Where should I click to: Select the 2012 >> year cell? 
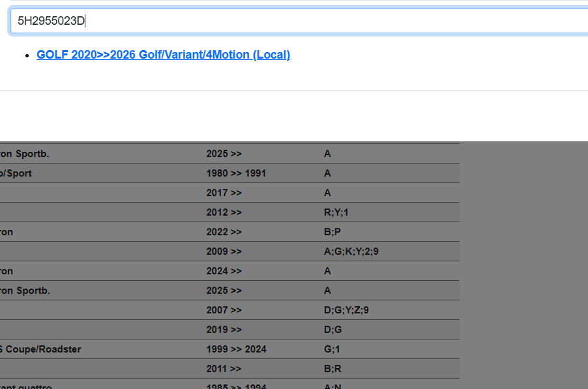224,212
